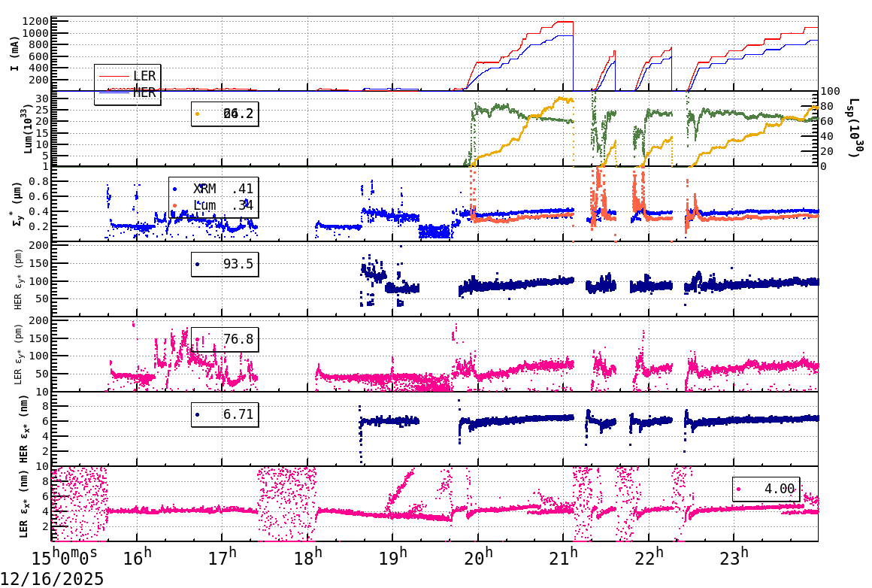This screenshot has height=588, width=872.
Task: Open the legend box showing 76.8
Action: [224, 340]
